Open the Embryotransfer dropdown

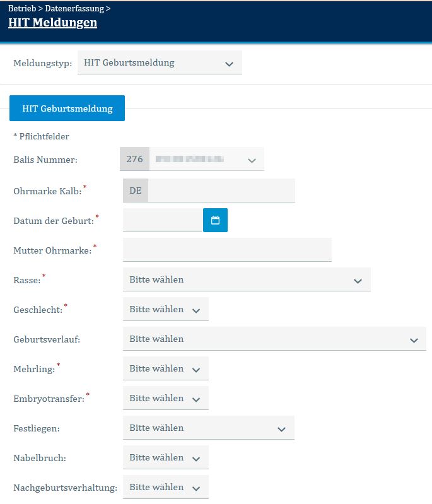tap(166, 398)
